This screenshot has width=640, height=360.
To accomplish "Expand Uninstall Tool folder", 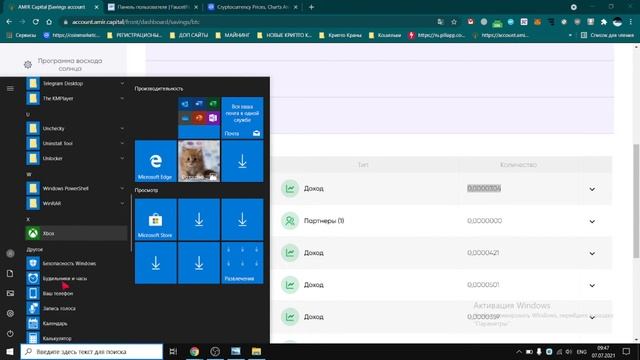I will tap(76, 143).
